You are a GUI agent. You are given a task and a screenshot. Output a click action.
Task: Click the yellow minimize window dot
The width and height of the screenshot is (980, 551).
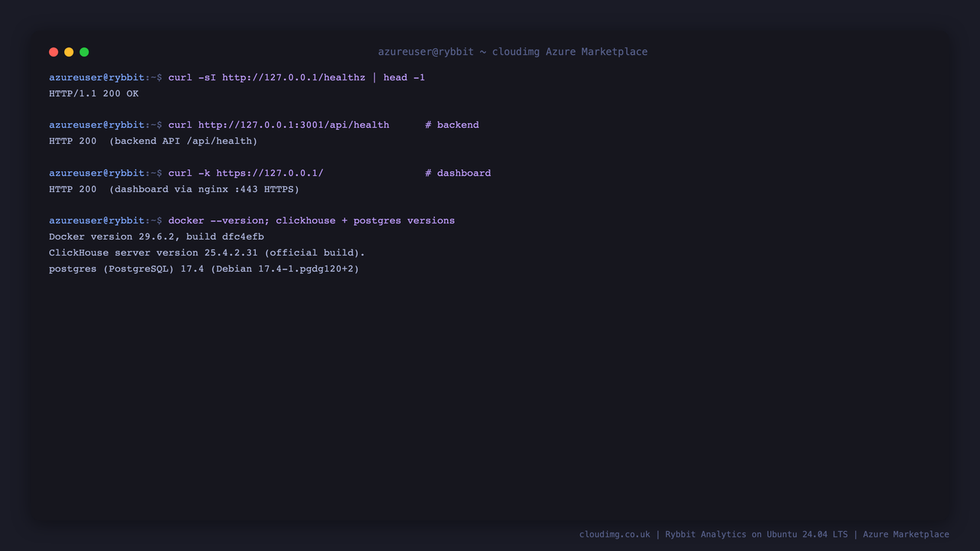click(x=69, y=52)
